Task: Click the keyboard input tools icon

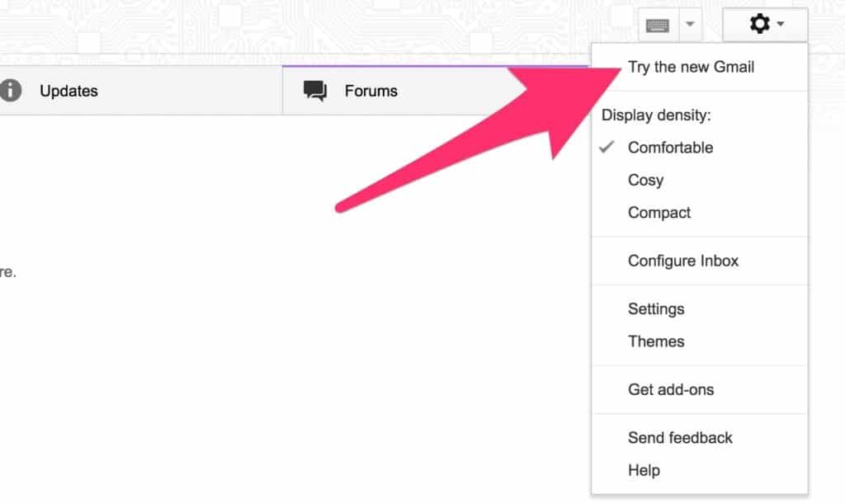Action: click(658, 26)
